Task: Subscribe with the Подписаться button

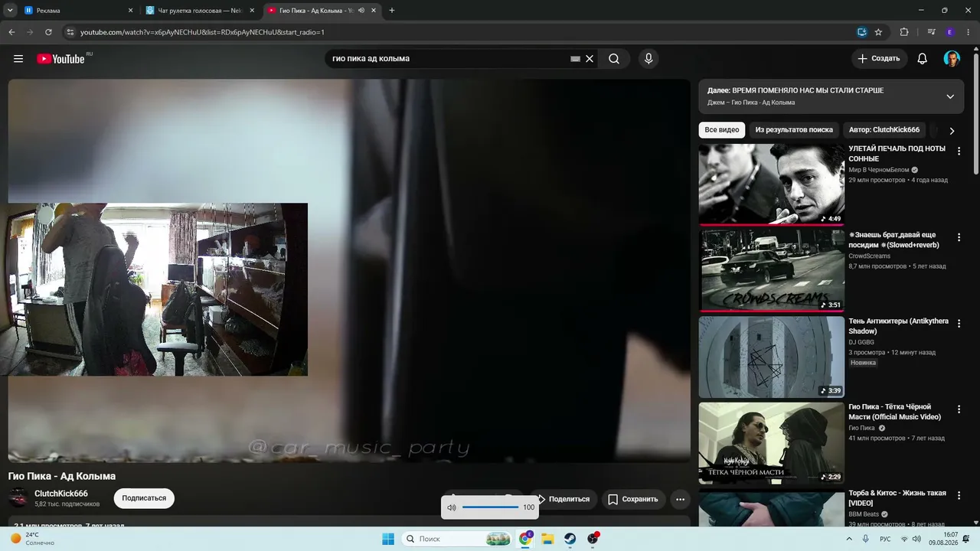Action: pyautogui.click(x=144, y=498)
